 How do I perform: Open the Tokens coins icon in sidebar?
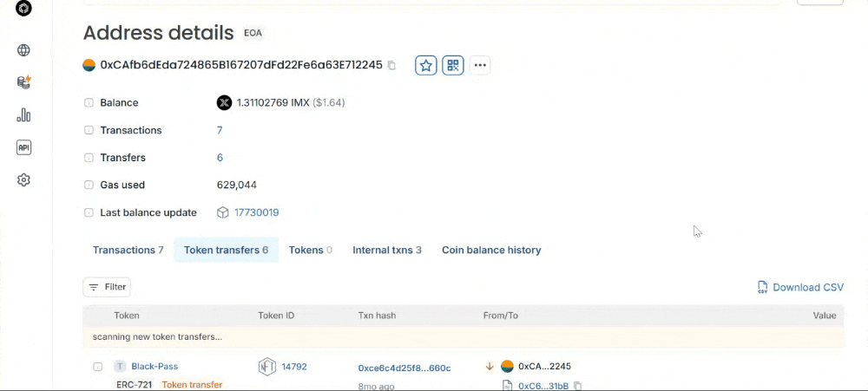[x=23, y=82]
